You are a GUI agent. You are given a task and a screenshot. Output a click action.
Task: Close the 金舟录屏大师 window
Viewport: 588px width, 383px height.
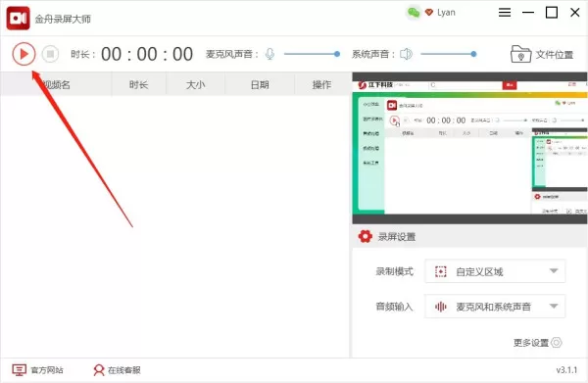click(575, 13)
